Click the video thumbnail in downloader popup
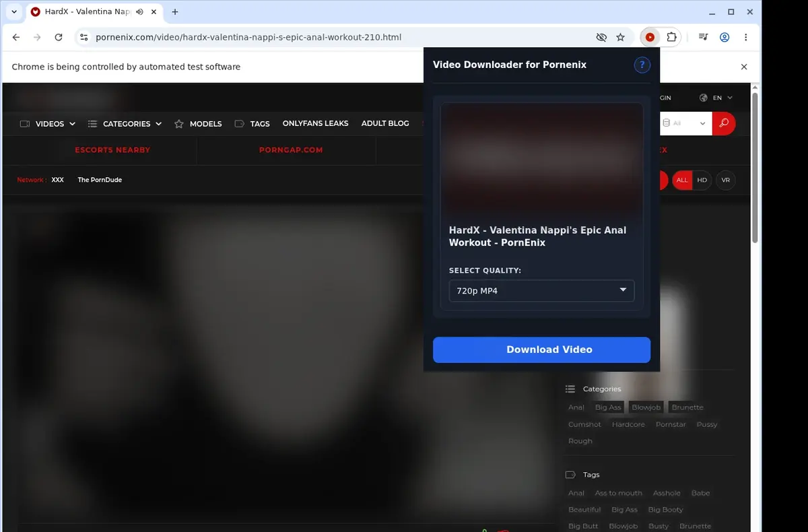 (541, 159)
